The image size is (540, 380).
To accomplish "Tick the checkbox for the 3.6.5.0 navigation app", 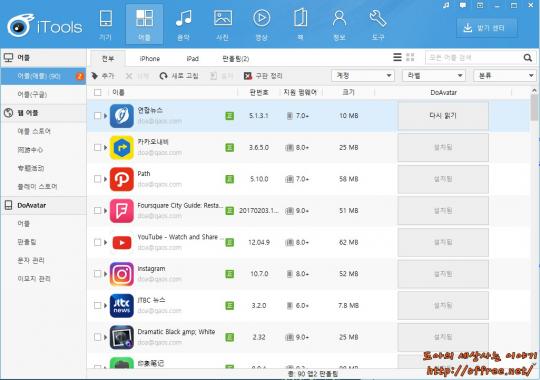I will [x=98, y=147].
